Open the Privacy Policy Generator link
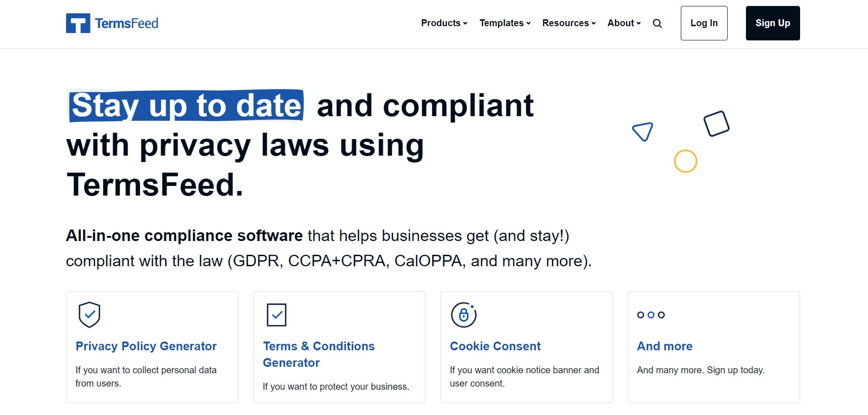868x415 pixels. 146,346
